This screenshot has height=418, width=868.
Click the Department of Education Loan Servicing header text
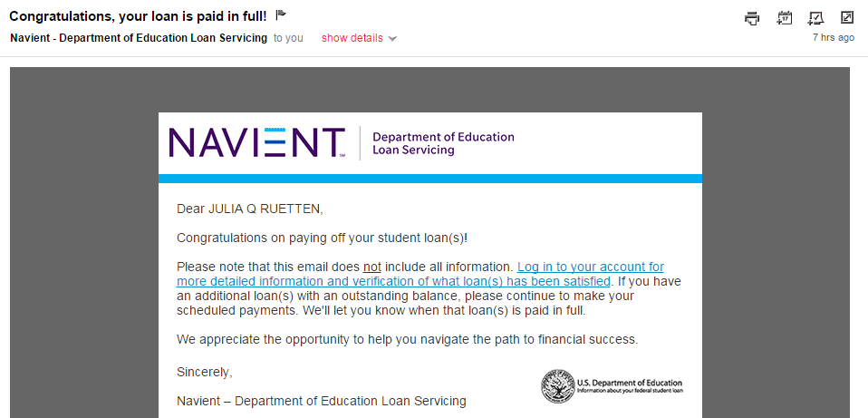443,143
